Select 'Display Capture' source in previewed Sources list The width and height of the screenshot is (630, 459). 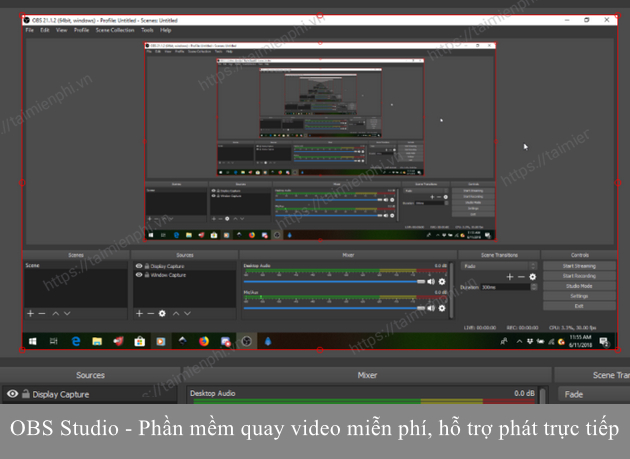point(185,266)
